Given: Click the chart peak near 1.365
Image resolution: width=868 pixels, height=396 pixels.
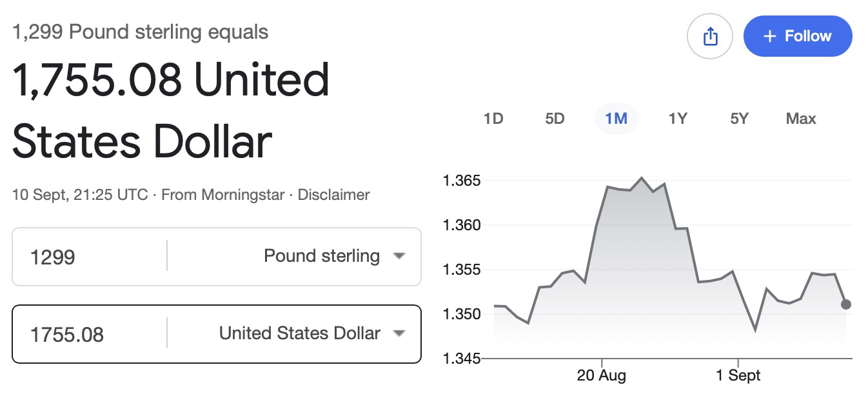Looking at the screenshot, I should (641, 177).
